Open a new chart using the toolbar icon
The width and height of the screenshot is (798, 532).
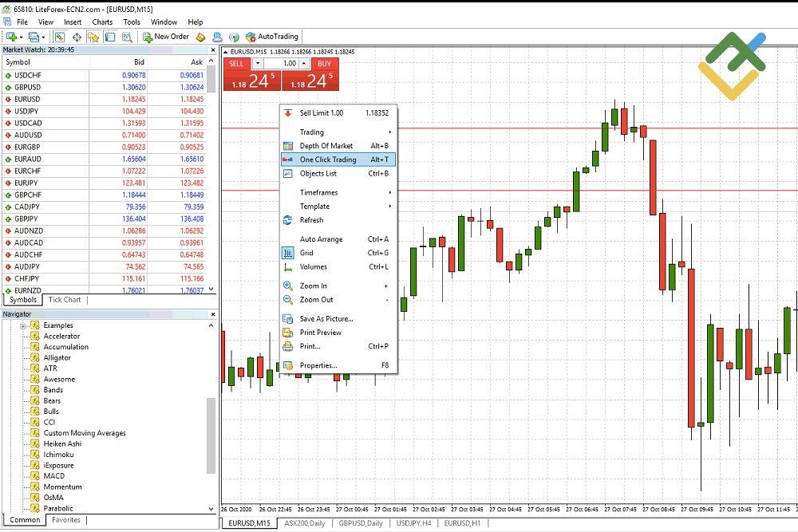pos(11,36)
